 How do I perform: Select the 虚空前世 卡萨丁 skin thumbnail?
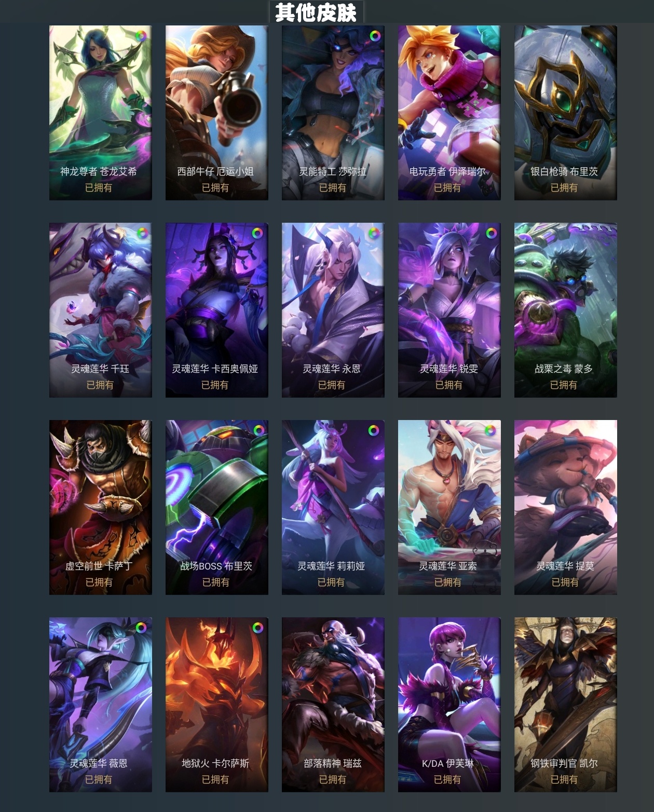[101, 507]
